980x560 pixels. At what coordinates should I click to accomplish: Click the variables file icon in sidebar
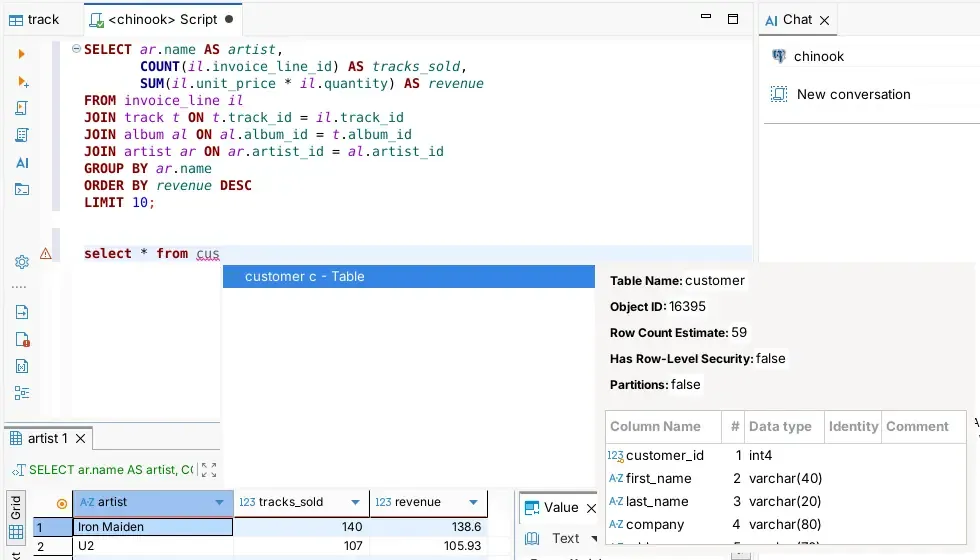pos(22,366)
